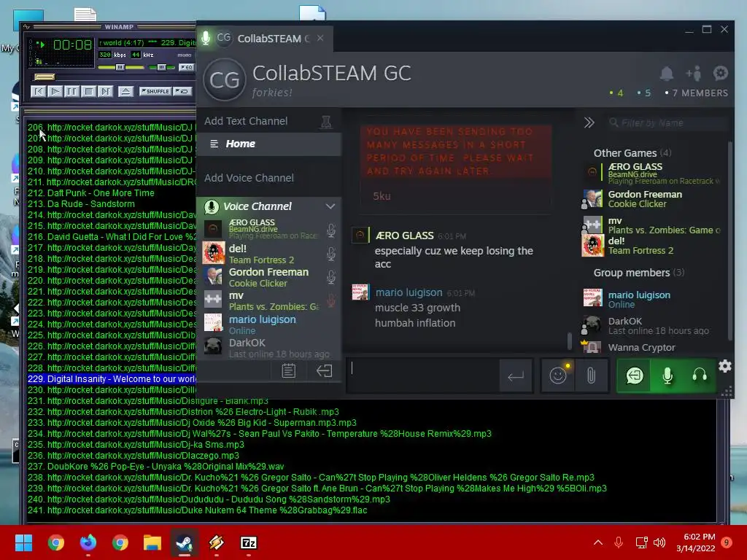Collapse the member list with double chevron
The height and width of the screenshot is (560, 747).
coord(589,122)
